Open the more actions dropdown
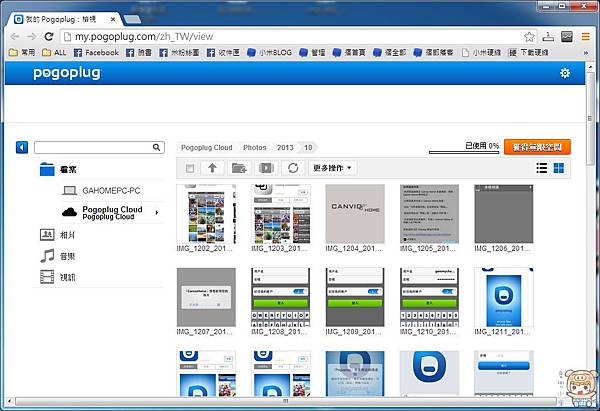This screenshot has height=411, width=600. (x=333, y=168)
